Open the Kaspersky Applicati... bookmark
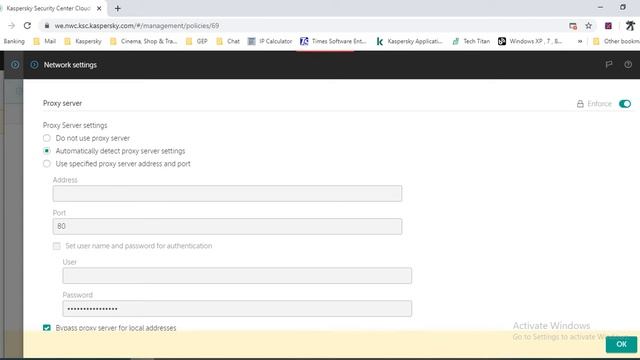Image resolution: width=640 pixels, height=360 pixels. (409, 41)
